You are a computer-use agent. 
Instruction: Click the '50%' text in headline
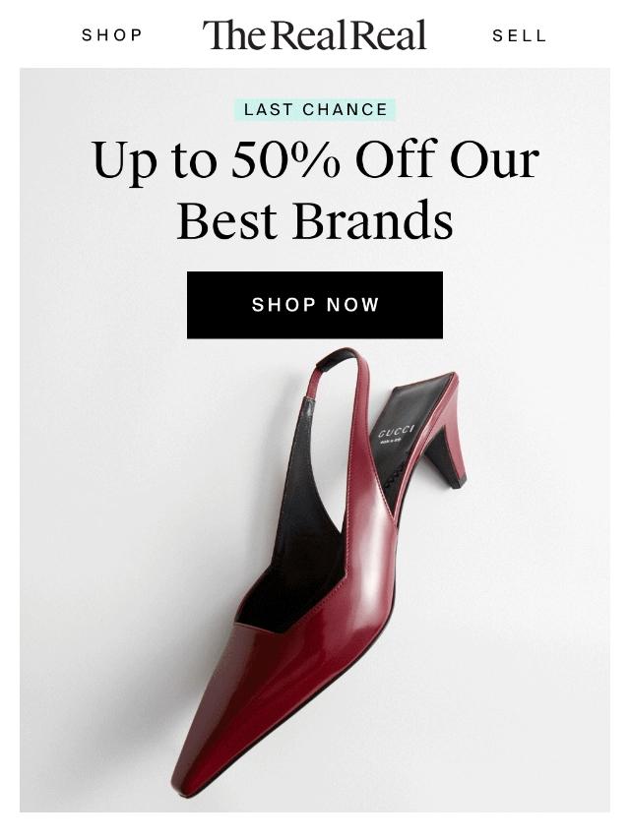285,159
